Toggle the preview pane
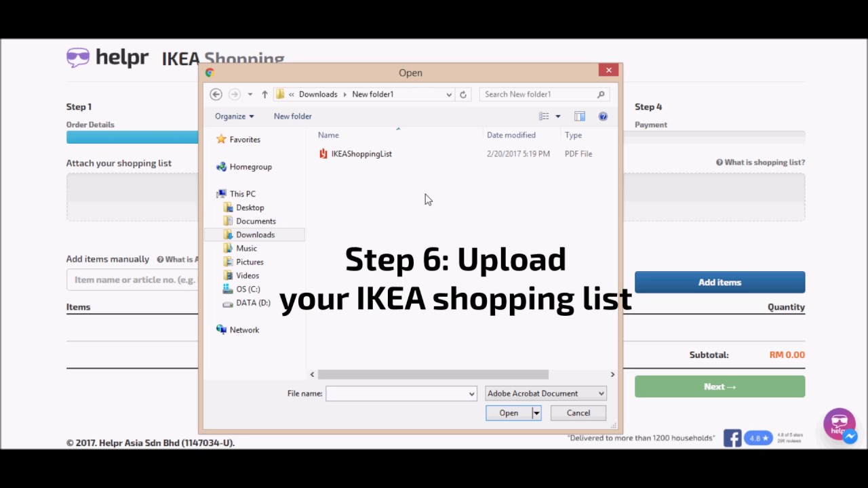The height and width of the screenshot is (488, 868). click(580, 117)
